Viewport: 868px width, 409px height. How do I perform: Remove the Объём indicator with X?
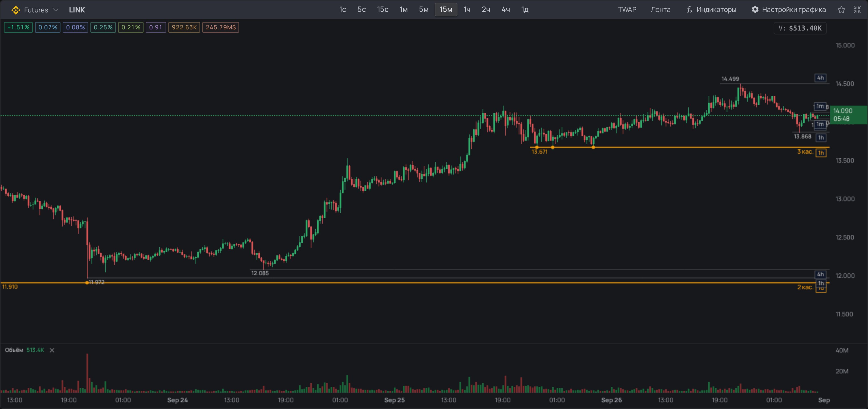click(x=52, y=350)
